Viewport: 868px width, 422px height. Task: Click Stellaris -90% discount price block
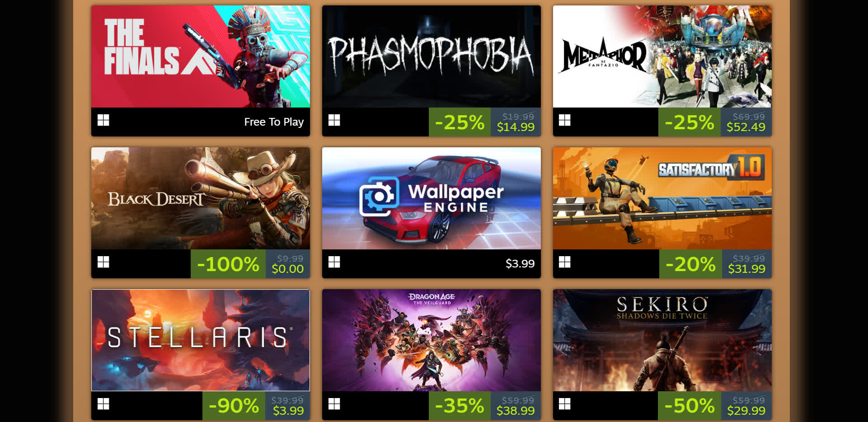[256, 406]
